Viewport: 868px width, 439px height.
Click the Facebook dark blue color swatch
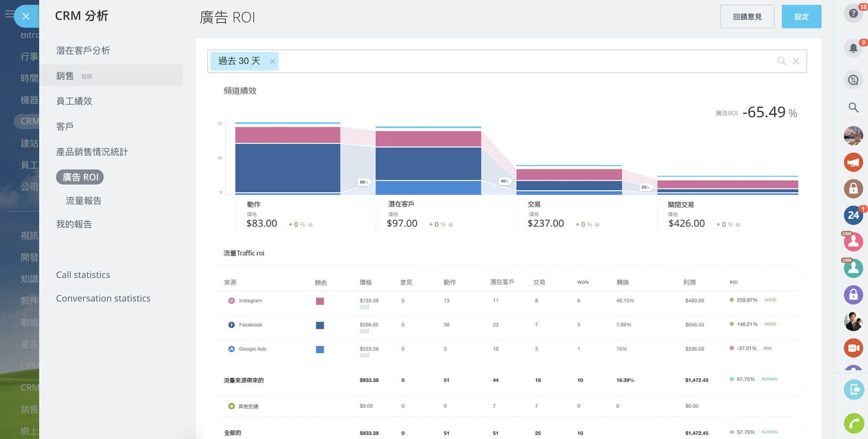(x=320, y=325)
